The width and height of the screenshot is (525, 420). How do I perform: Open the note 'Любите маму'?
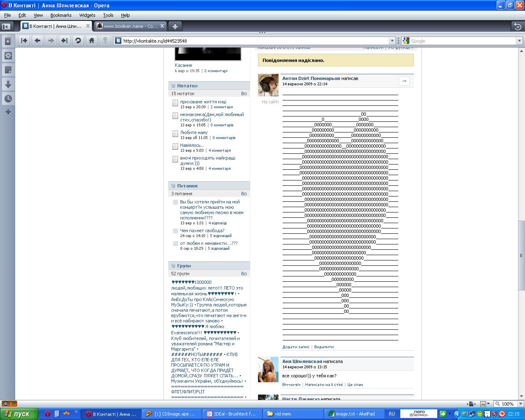[194, 132]
